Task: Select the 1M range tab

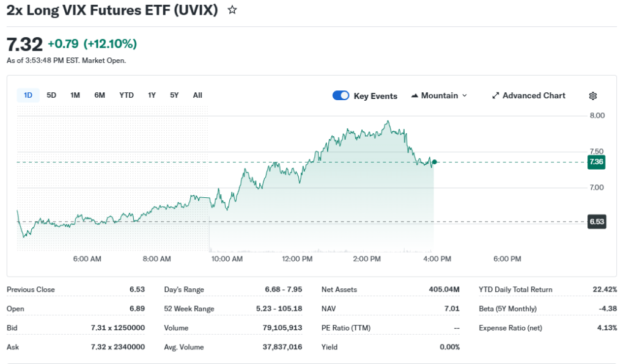Action: [x=75, y=95]
